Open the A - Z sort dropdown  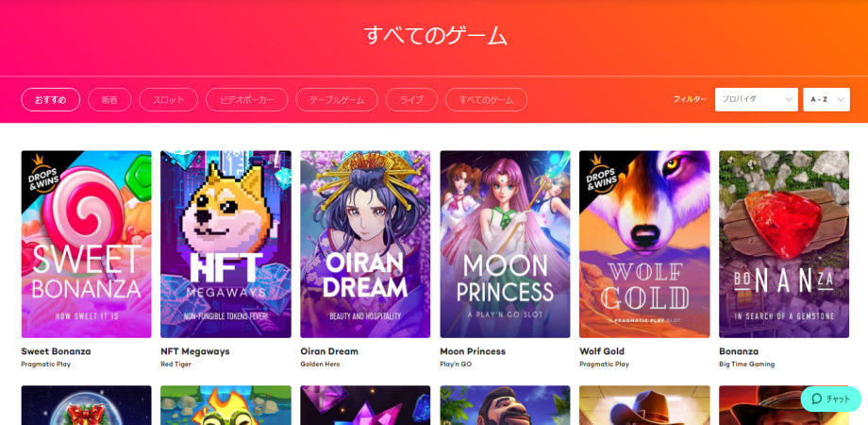click(826, 100)
